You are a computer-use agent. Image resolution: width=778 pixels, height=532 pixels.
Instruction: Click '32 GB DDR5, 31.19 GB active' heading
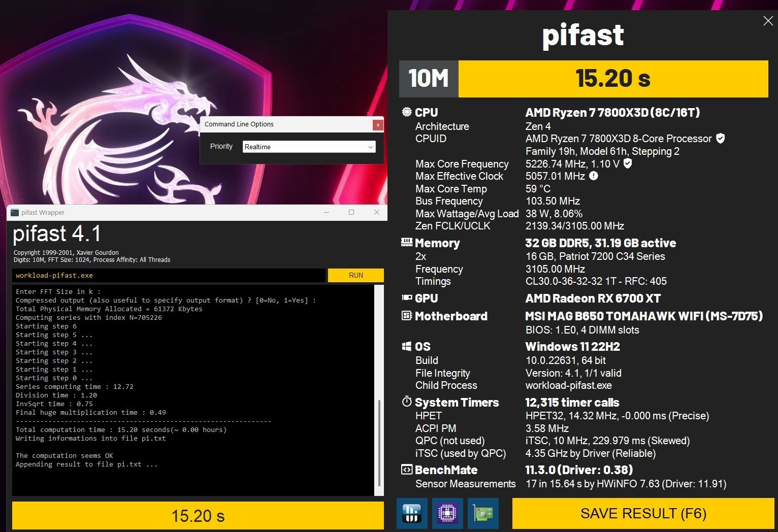tap(601, 243)
